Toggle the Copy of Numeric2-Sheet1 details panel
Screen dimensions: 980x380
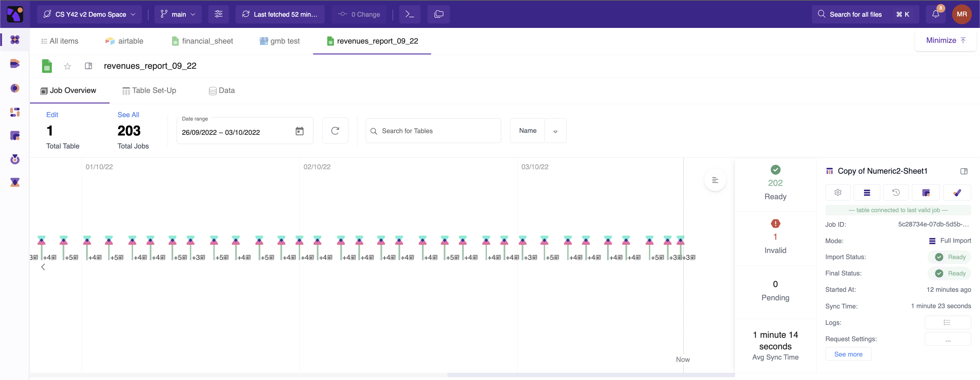[x=963, y=171]
